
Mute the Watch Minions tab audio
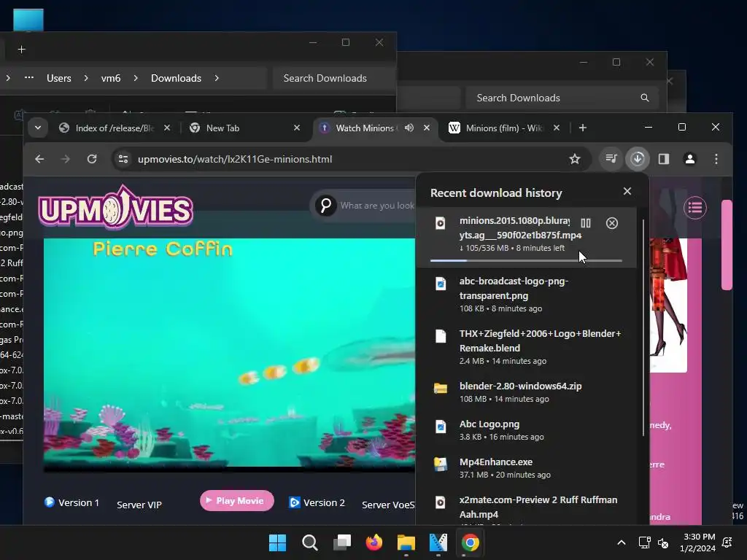point(409,128)
